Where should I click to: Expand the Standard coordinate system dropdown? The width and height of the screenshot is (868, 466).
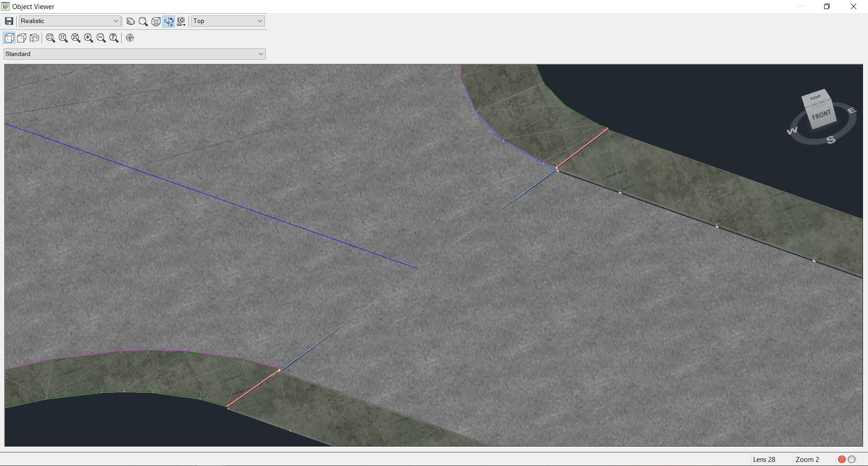click(x=134, y=54)
